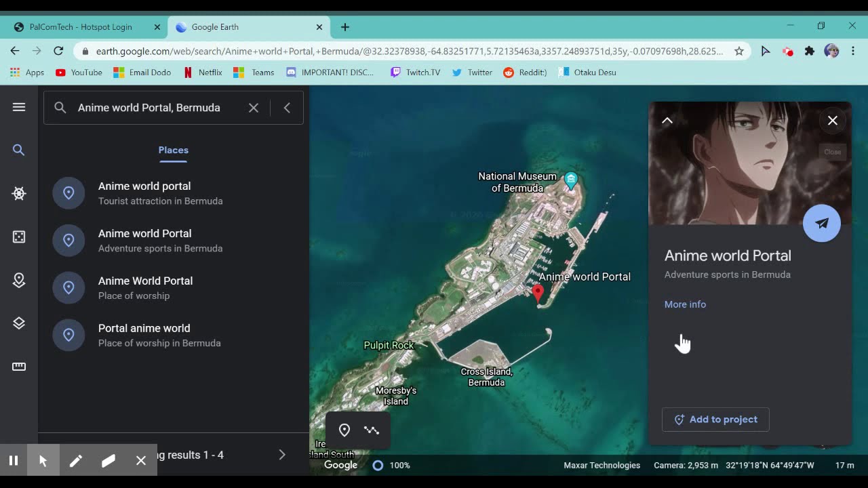Viewport: 868px width, 488px height.
Task: Open the IMPORTANT! DISC... Discord bookmark
Action: coord(330,73)
